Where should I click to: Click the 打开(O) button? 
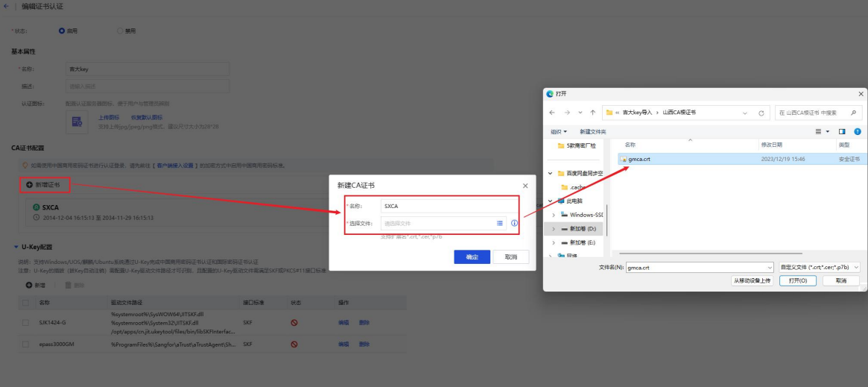point(797,280)
